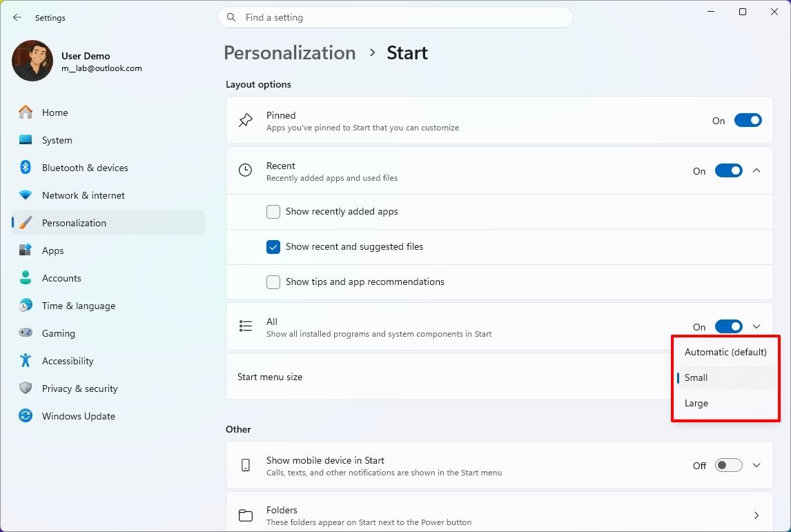This screenshot has height=532, width=791.
Task: Click the Windows Update sync icon
Action: click(26, 415)
